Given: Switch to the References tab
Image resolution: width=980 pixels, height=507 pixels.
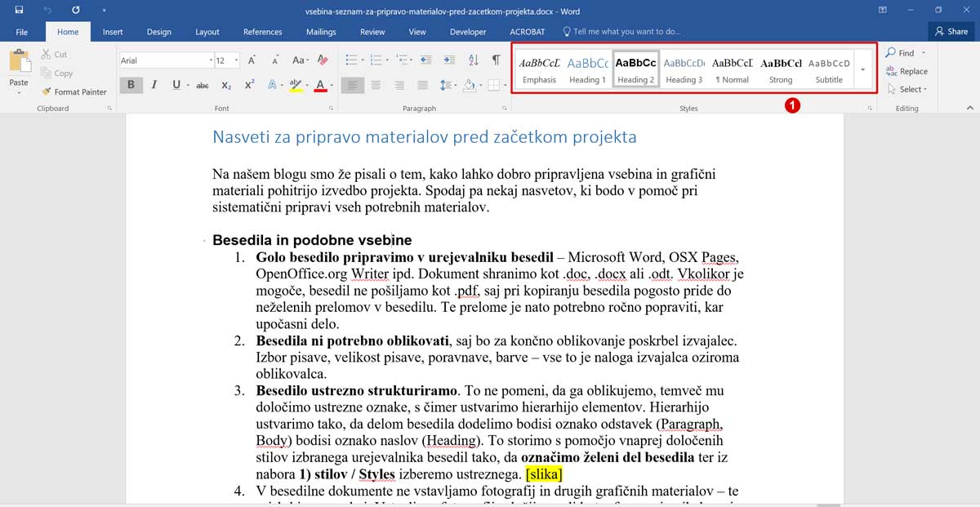Looking at the screenshot, I should click(263, 32).
